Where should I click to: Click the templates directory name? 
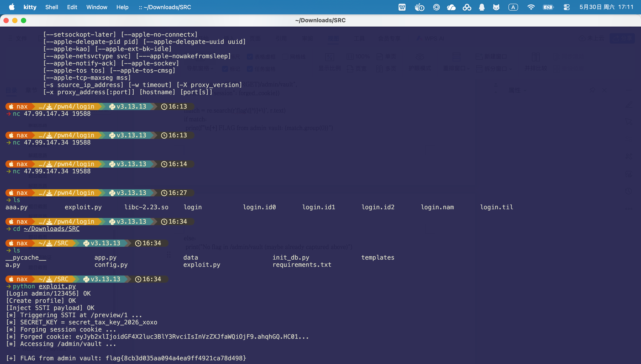(378, 257)
